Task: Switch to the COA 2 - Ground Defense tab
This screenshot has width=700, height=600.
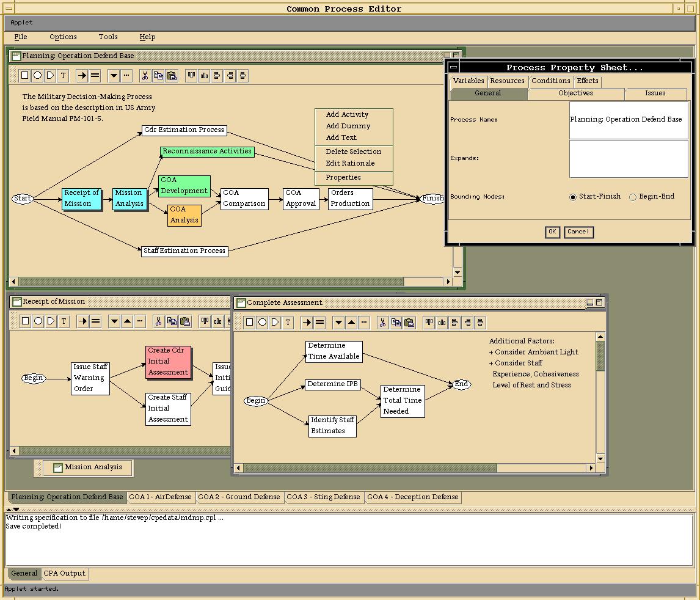Action: pos(239,497)
